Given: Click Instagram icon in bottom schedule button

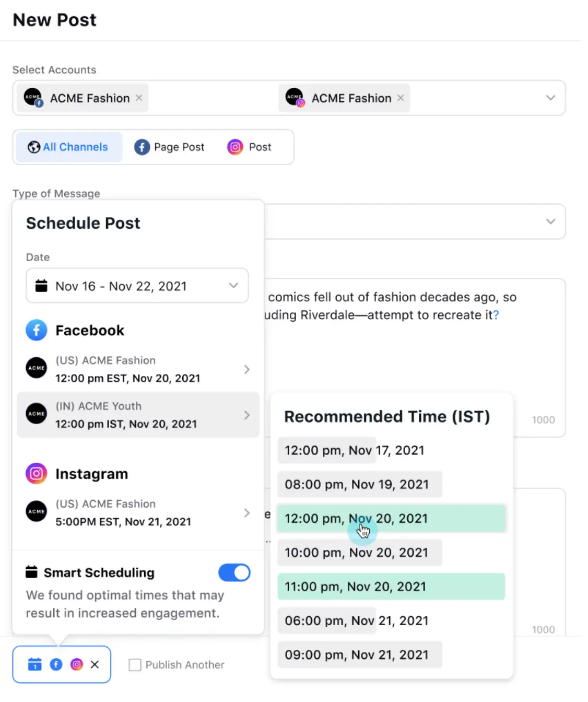Looking at the screenshot, I should [x=77, y=664].
